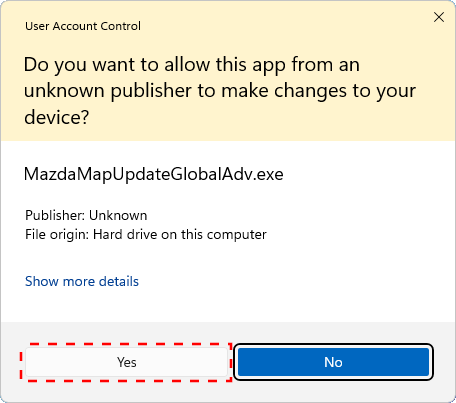This screenshot has height=403, width=456.
Task: Click the word 'details' in the link
Action: tap(119, 281)
